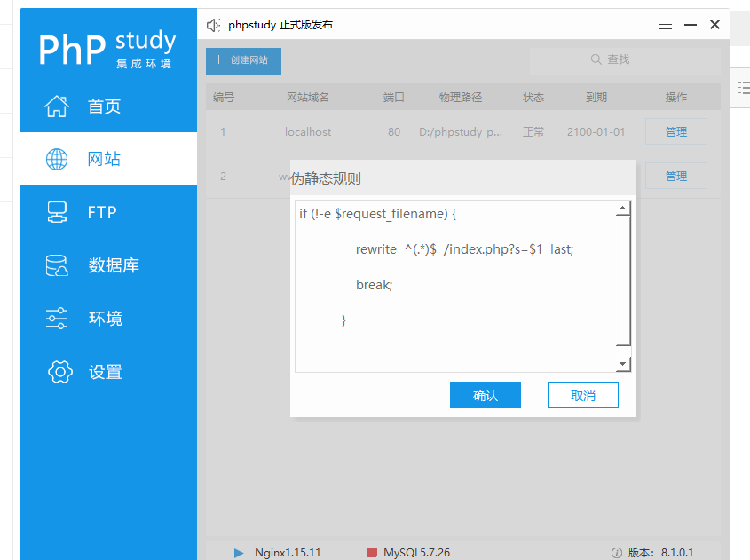
Task: Click the version info icon
Action: 617,553
